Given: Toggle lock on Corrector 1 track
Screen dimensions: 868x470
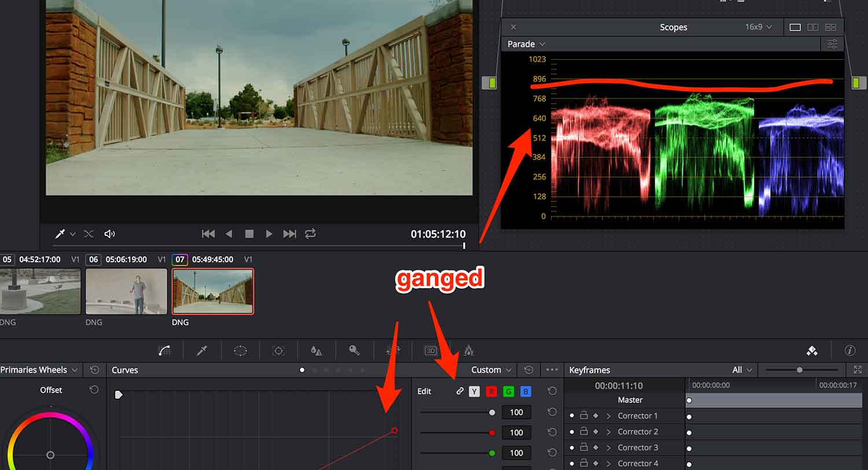Looking at the screenshot, I should (584, 416).
